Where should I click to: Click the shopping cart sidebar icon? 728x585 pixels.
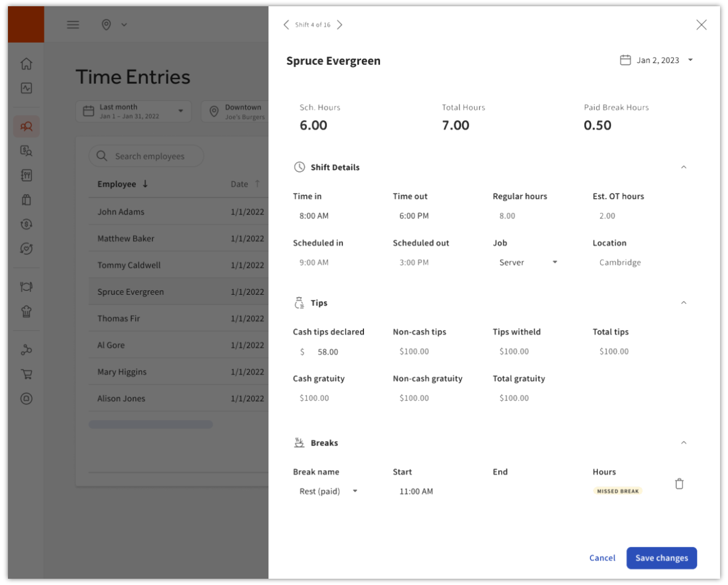26,374
